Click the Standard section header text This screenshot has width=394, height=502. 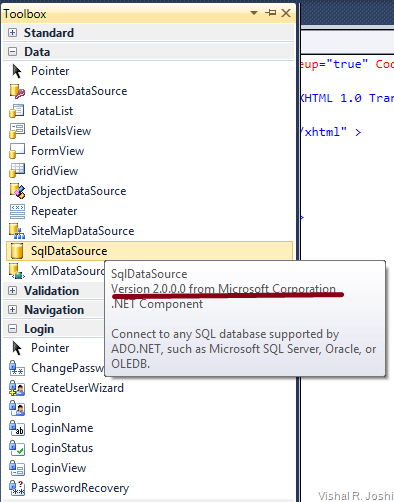click(x=49, y=33)
